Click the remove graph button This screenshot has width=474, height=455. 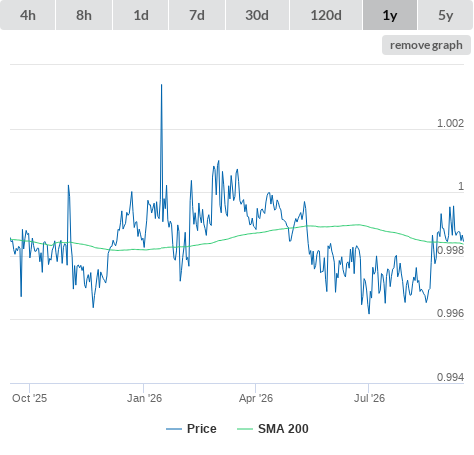[426, 45]
